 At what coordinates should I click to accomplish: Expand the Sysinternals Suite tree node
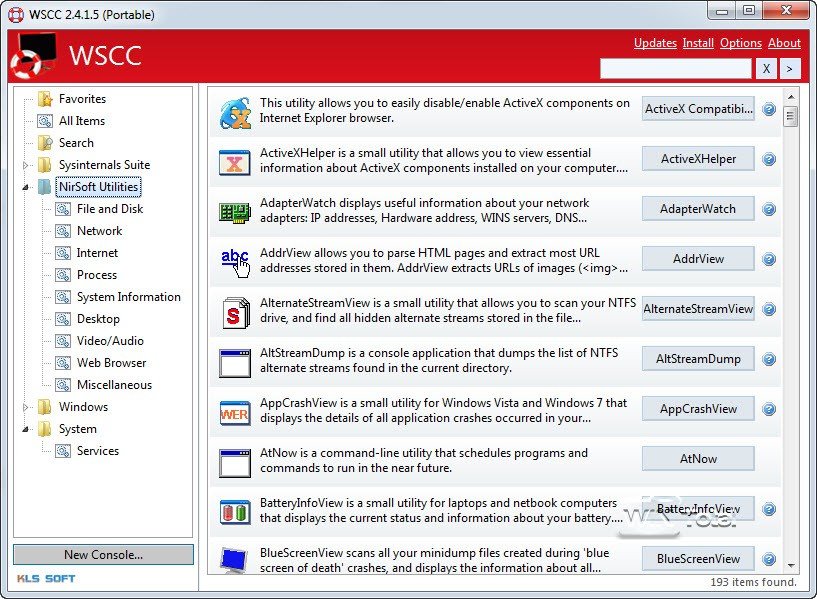click(x=25, y=165)
